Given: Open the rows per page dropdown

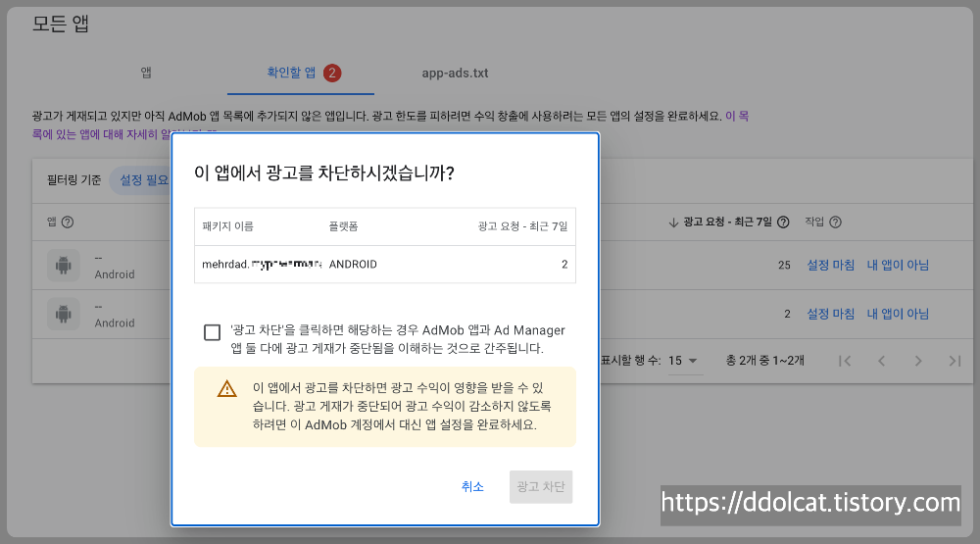Looking at the screenshot, I should (685, 361).
